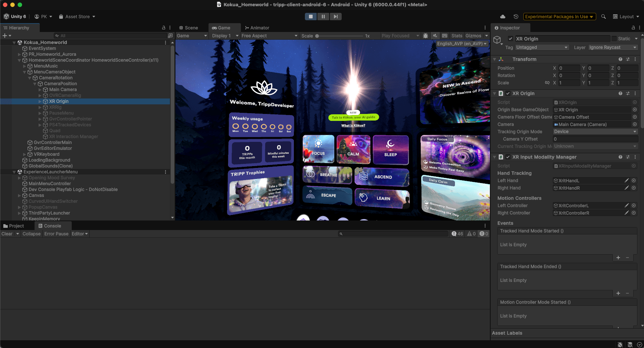Edit Left Hand with the pencil icon

point(627,180)
